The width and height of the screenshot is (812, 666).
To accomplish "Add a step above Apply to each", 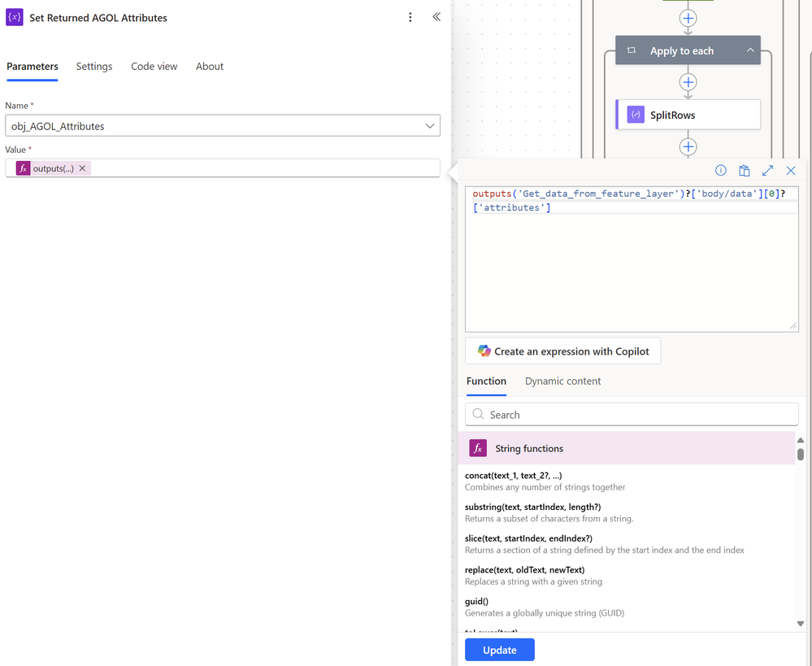I will 688,19.
